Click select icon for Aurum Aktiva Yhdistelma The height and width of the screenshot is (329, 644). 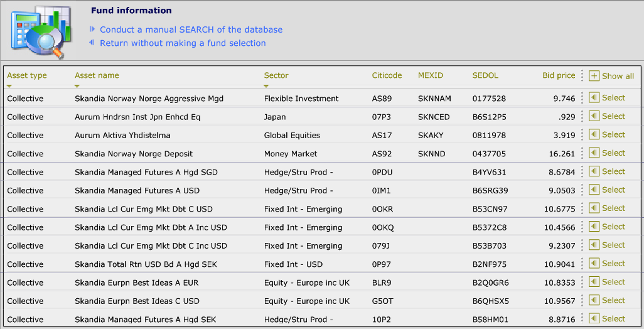594,134
